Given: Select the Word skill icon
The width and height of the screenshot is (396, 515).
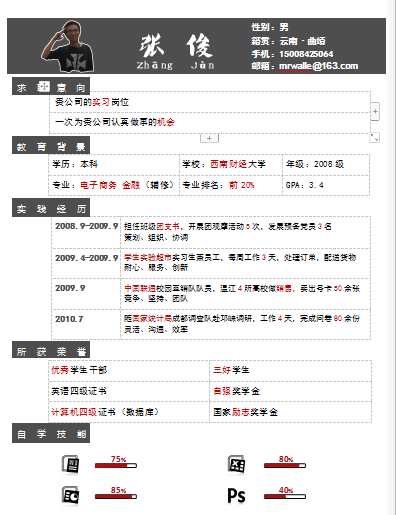Looking at the screenshot, I should pos(70,464).
